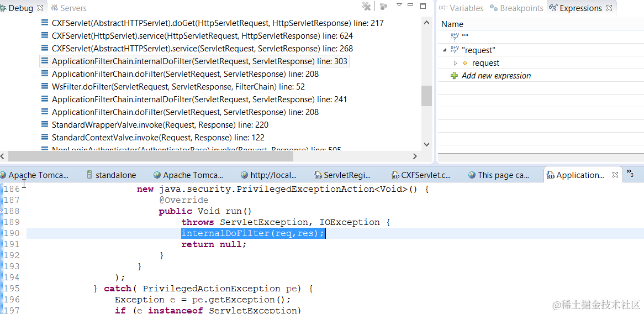Click the yellow diamond request variable icon
The image size is (644, 314).
(465, 63)
